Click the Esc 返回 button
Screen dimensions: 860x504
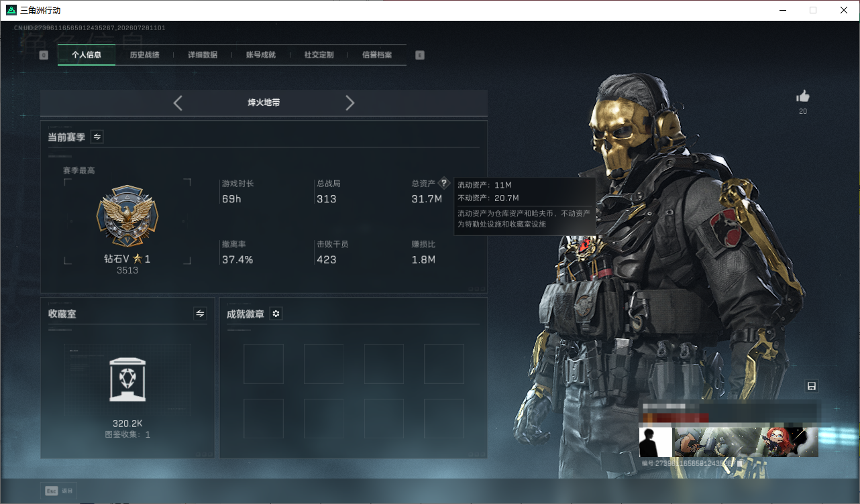coord(59,491)
